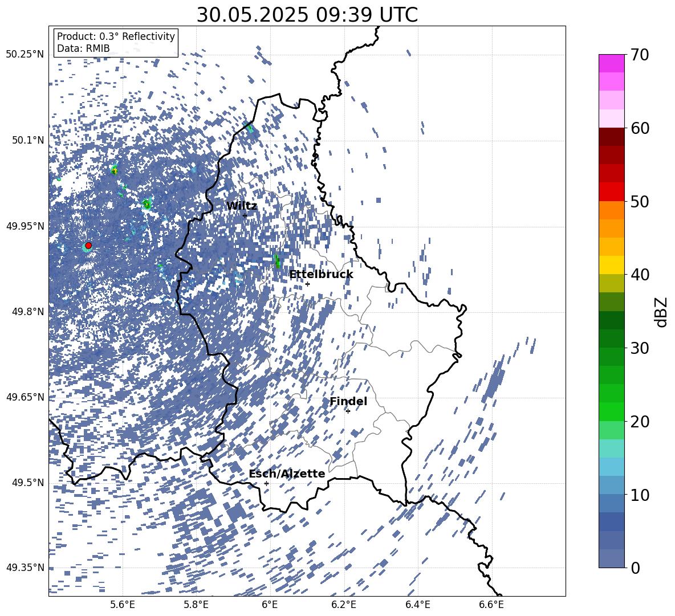Click the 60 value on colorbar
Screen dimensions: 675x616
pyautogui.click(x=640, y=128)
